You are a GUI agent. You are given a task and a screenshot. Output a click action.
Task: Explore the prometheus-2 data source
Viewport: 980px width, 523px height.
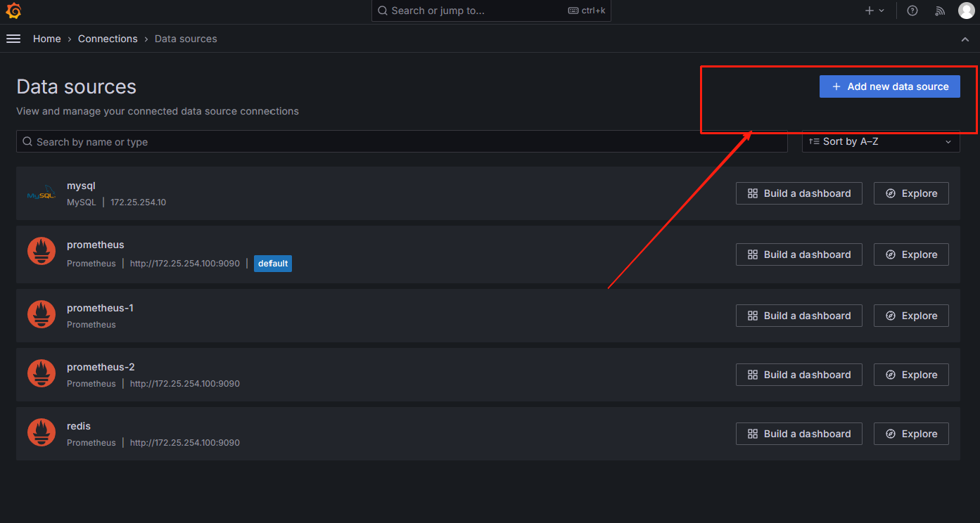coord(911,375)
